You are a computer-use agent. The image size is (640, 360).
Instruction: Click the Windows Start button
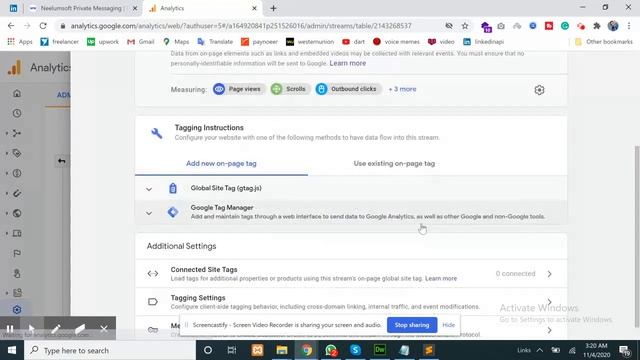coord(12,350)
